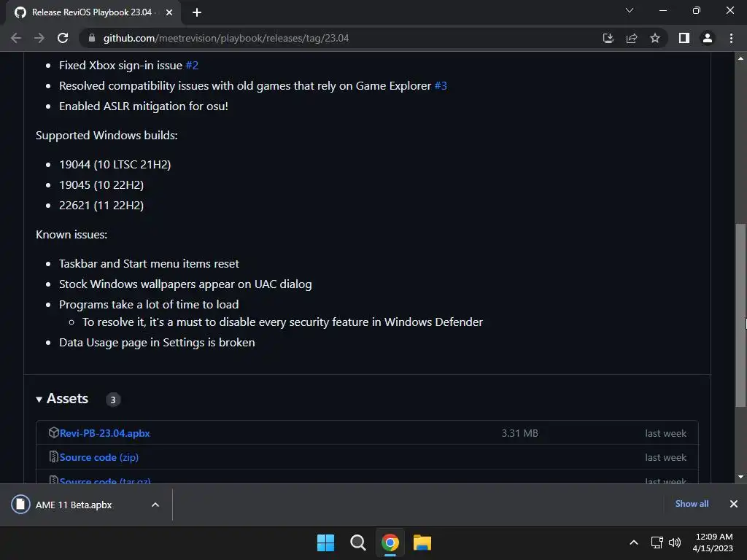Image resolution: width=747 pixels, height=560 pixels.
Task: Click 'Programs take a lot of time to load'
Action: pyautogui.click(x=149, y=304)
